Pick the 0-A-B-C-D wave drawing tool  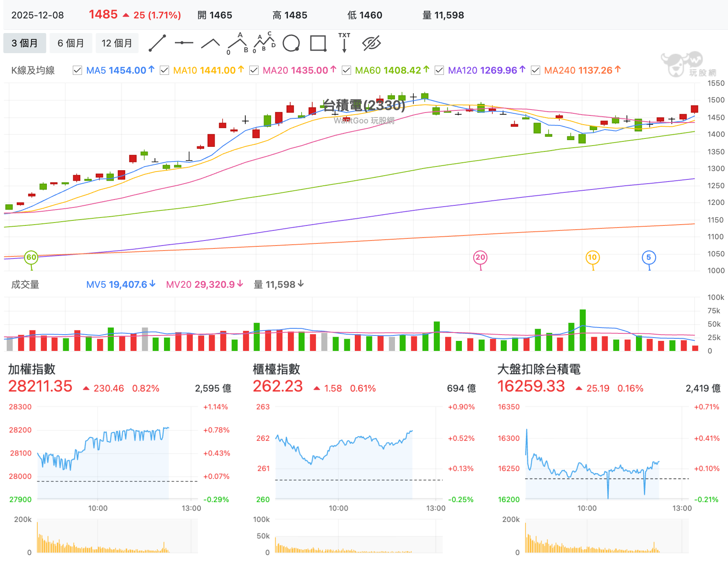pos(264,43)
